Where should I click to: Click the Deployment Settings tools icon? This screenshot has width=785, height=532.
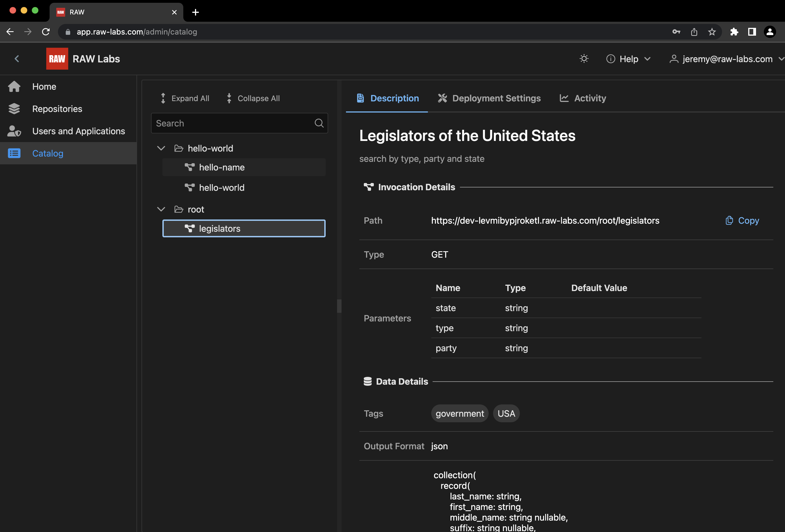(442, 98)
